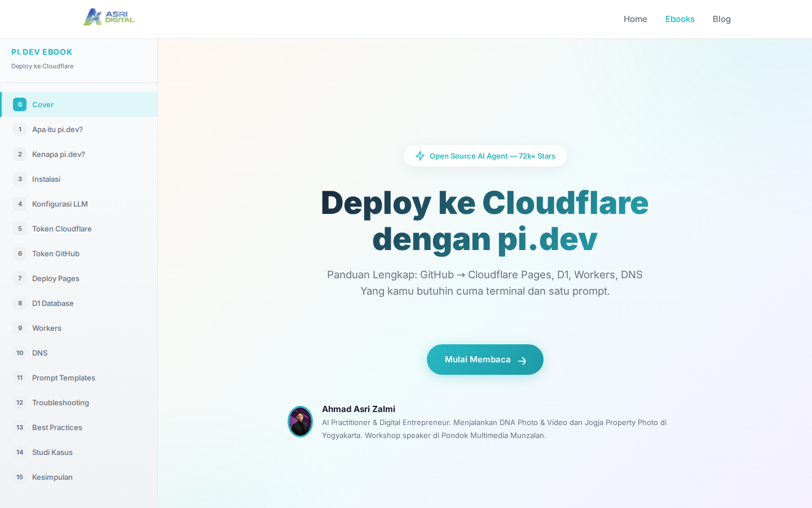This screenshot has height=508, width=812.
Task: Open the Home page in navigation
Action: coord(636,19)
